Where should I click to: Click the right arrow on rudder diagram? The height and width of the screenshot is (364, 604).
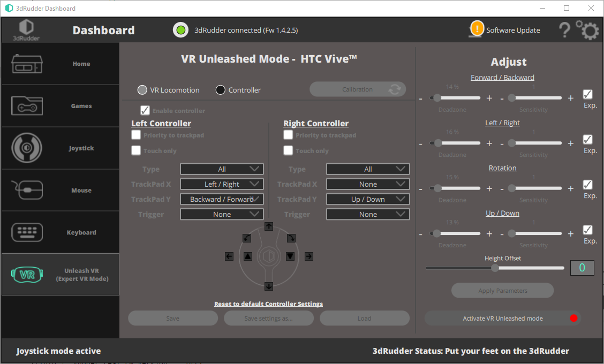309,256
